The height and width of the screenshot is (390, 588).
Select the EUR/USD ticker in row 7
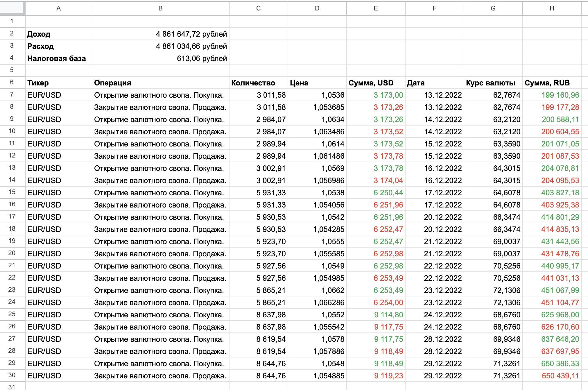coord(59,95)
